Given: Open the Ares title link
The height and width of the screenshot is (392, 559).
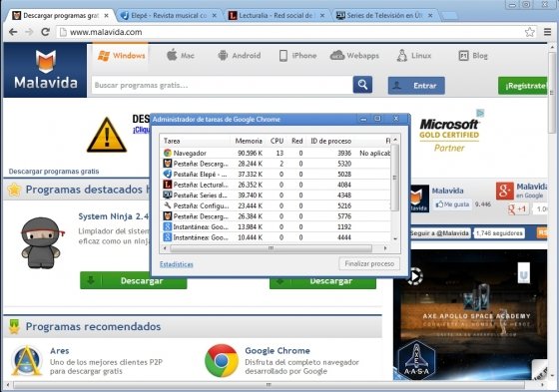Looking at the screenshot, I should coord(60,351).
